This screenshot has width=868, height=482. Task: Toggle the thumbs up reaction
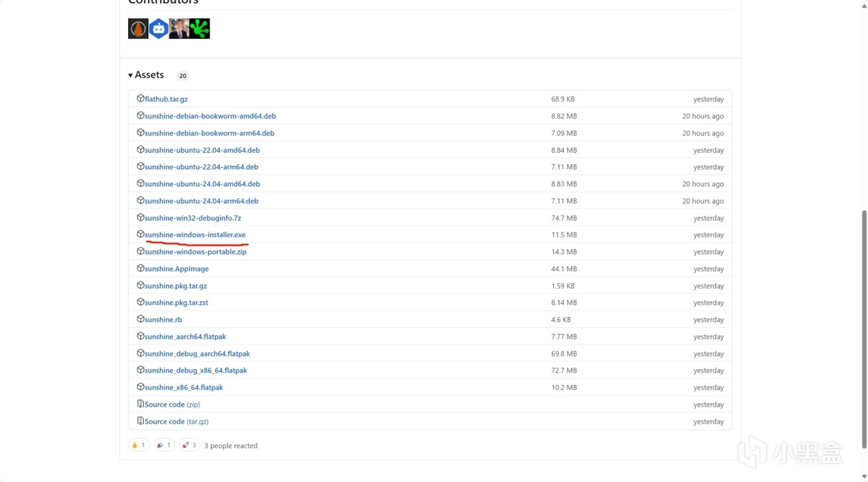(138, 446)
